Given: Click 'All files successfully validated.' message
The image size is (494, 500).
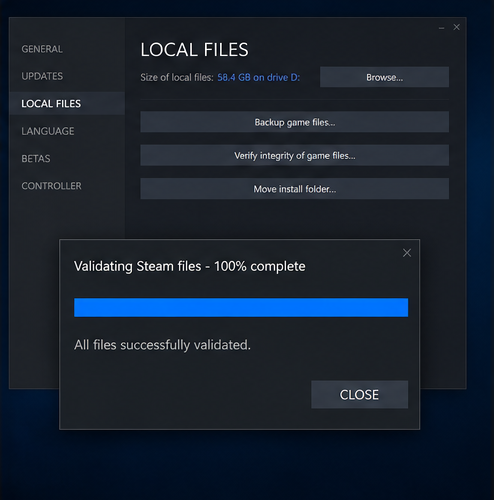Looking at the screenshot, I should (162, 345).
